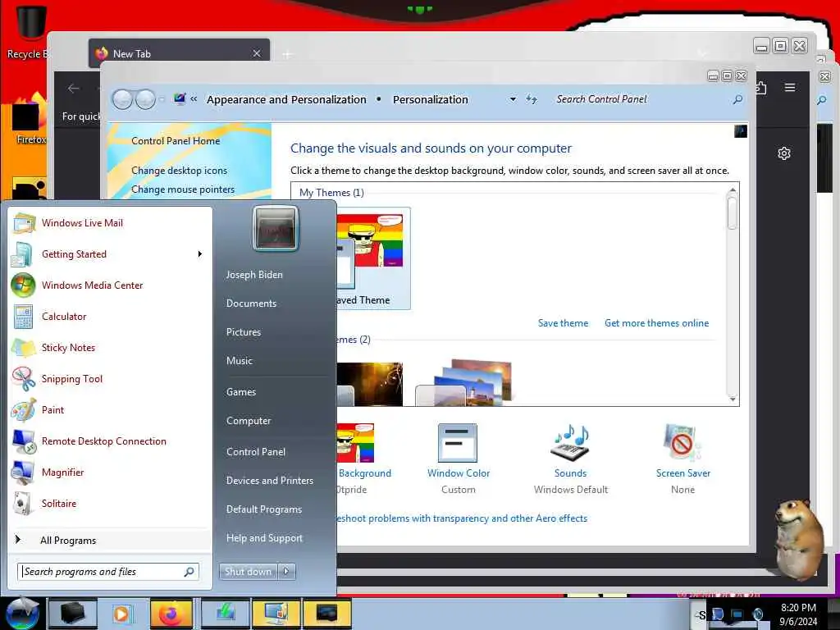Open Firefox from the taskbar
Viewport: 840px width, 630px height.
pyautogui.click(x=171, y=614)
